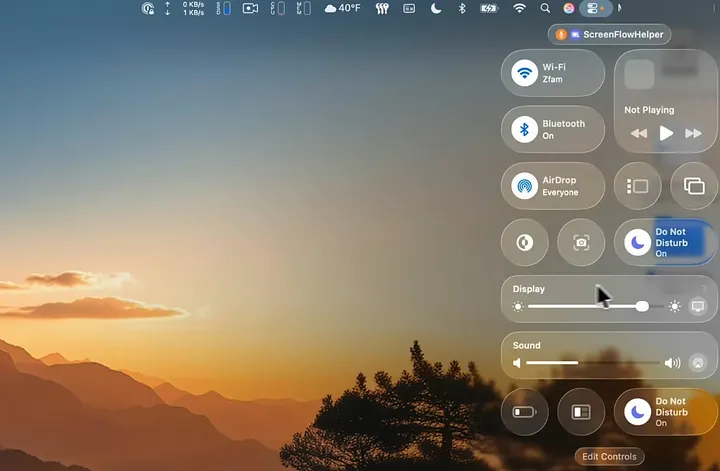Expand Sound options via Sound heading
Viewport: 720px width, 471px height.
[526, 345]
